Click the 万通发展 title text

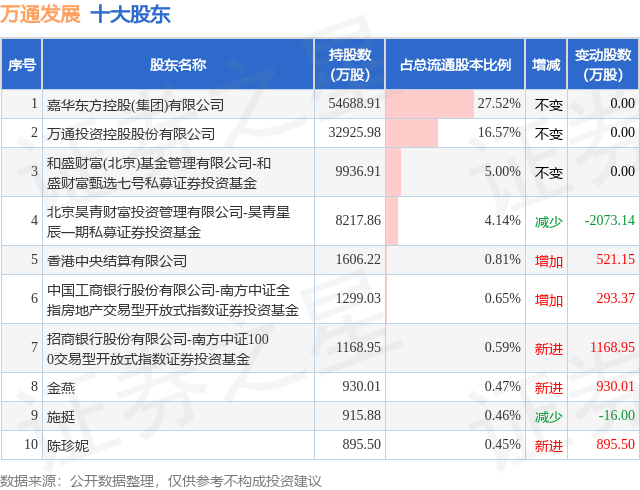(40, 14)
